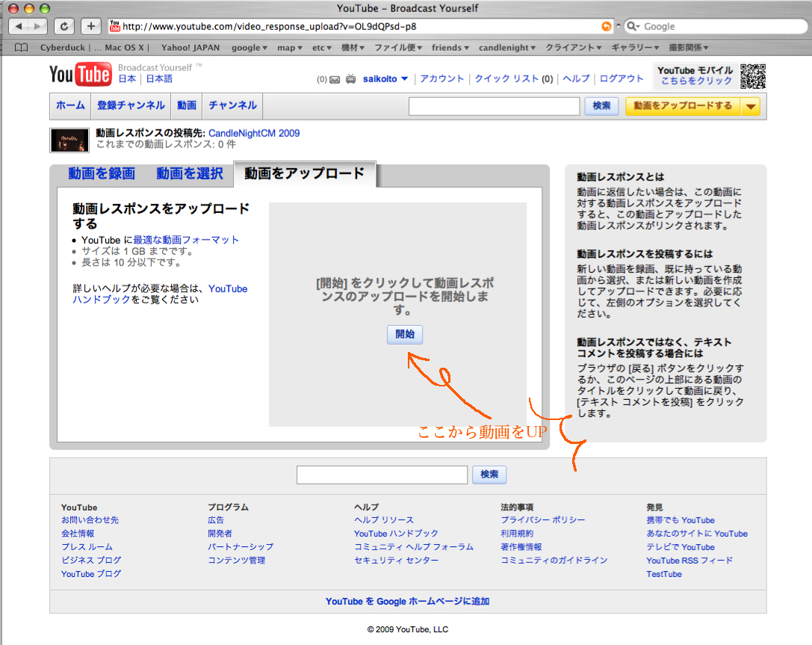Open the セキュリティ センター footer link

396,561
